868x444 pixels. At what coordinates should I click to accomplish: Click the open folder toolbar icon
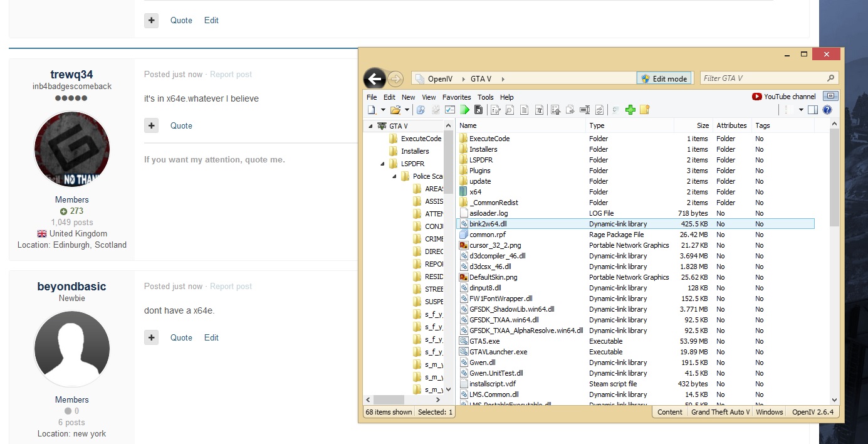point(395,110)
